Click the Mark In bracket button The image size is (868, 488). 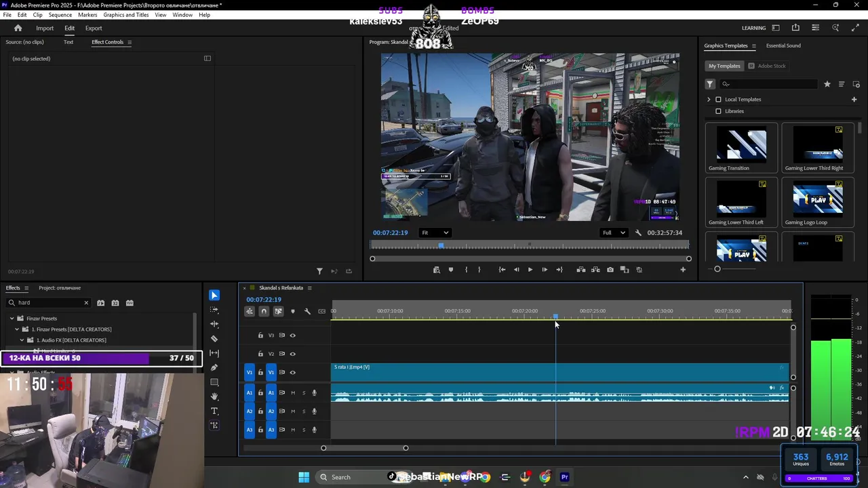pos(466,270)
